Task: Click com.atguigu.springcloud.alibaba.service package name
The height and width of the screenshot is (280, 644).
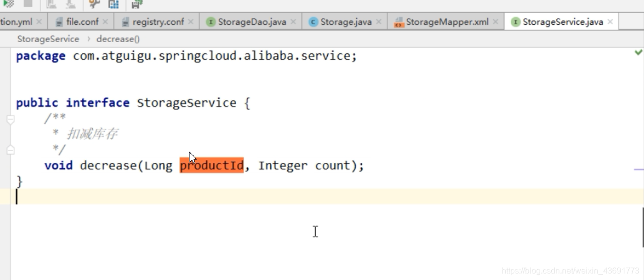Action: [212, 56]
